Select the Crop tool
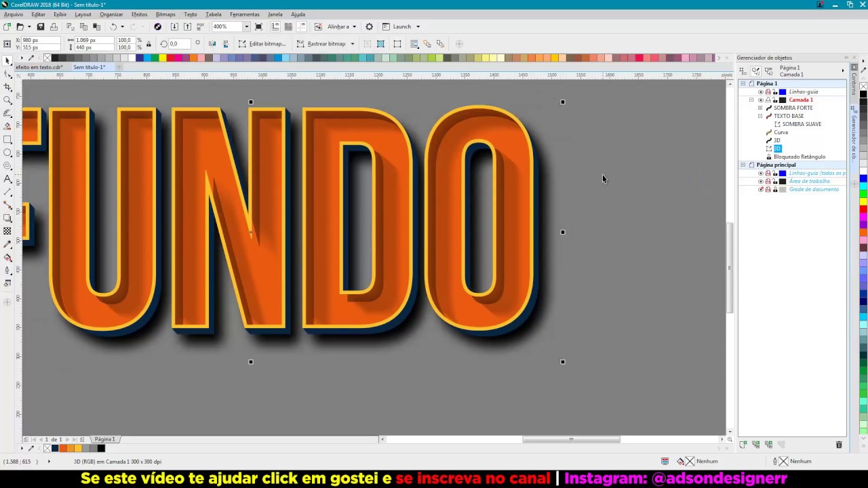 click(x=7, y=87)
